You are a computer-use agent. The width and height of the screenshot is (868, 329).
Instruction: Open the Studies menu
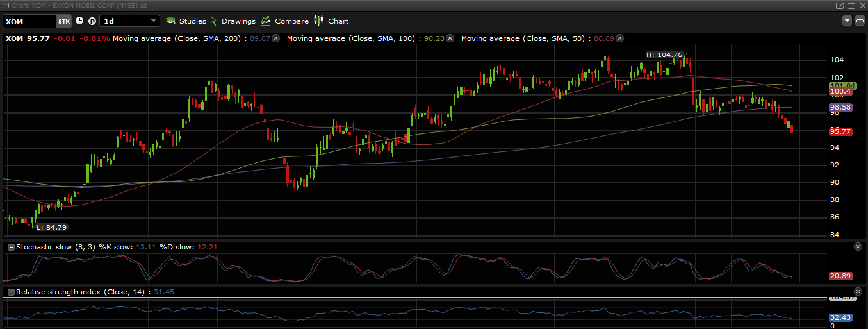186,21
